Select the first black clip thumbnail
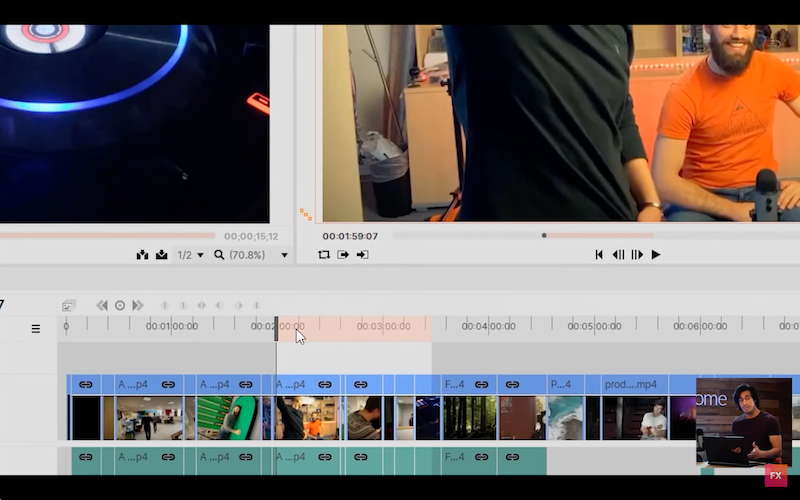 [86, 418]
